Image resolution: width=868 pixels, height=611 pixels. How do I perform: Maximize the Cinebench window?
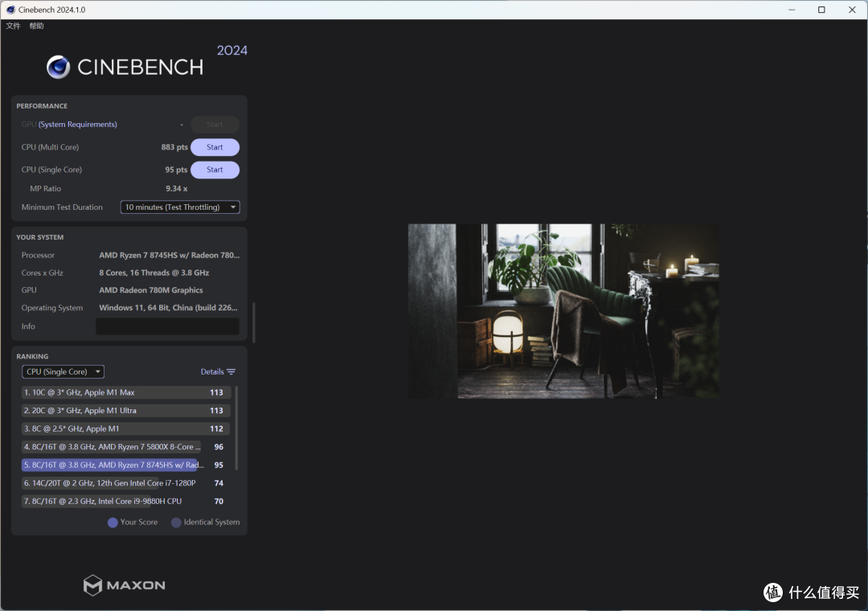click(x=821, y=10)
